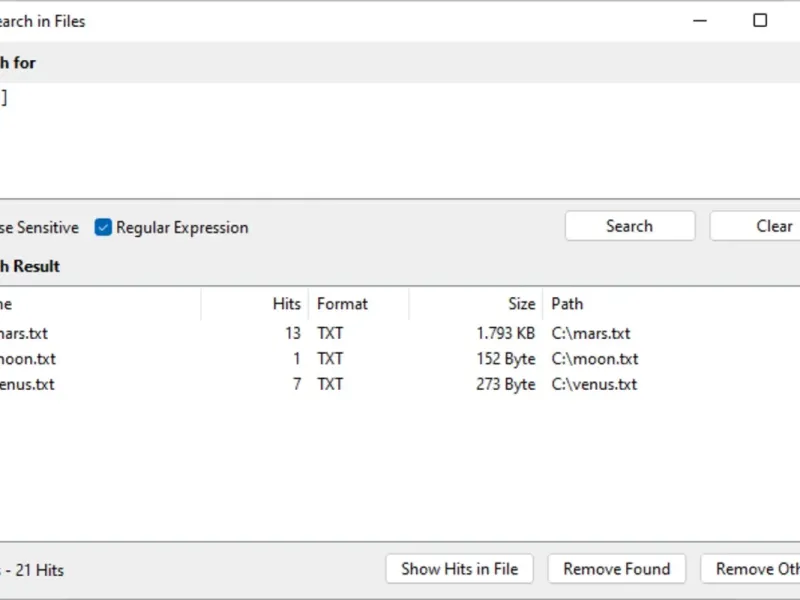This screenshot has height=600, width=800.
Task: Toggle the Case Sensitive option label
Action: [x=39, y=228]
